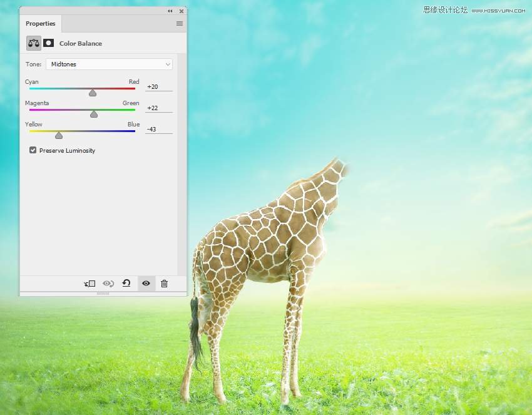Clip the adjustment to the layer below
This screenshot has width=532, height=415.
[90, 284]
